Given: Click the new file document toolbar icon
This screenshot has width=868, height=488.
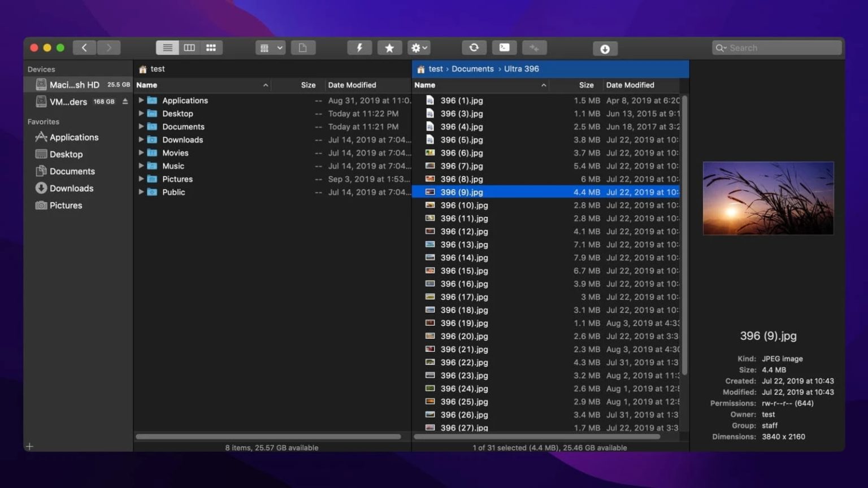Looking at the screenshot, I should 303,47.
